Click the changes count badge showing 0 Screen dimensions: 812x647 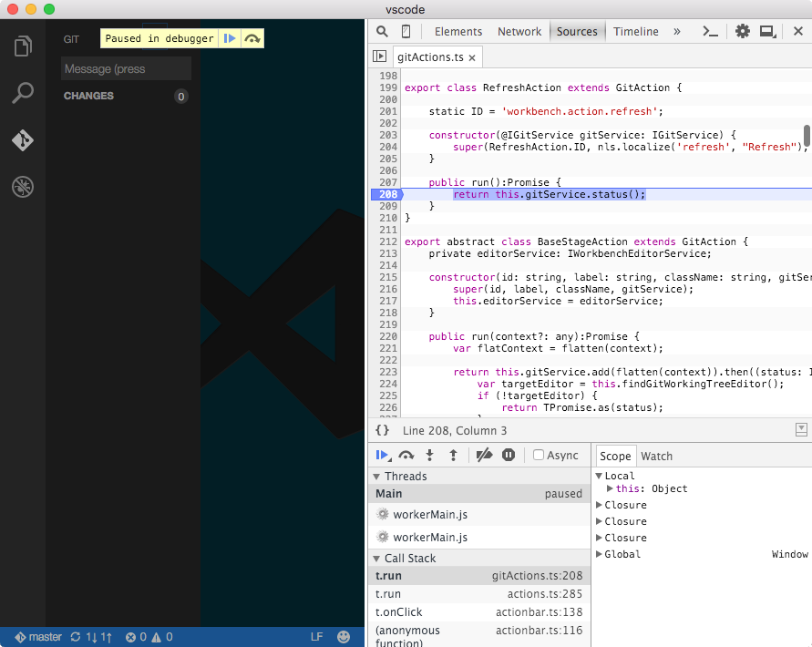coord(180,97)
